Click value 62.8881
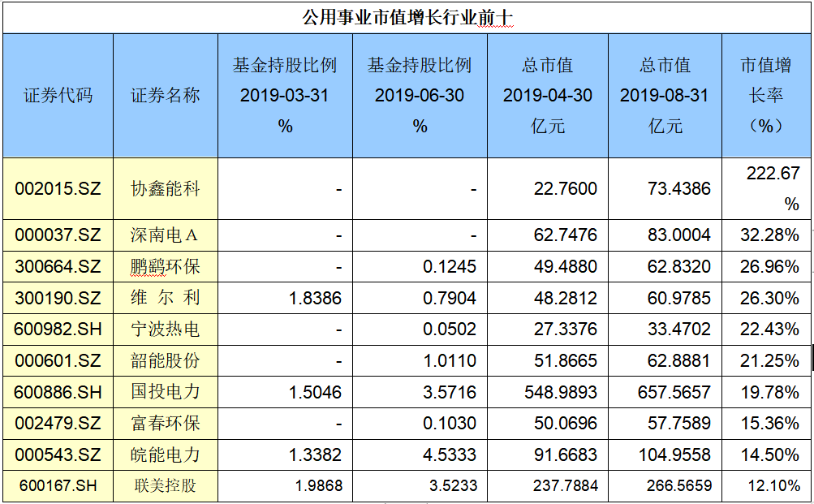Screen dimensions: 814x504 tap(679, 360)
